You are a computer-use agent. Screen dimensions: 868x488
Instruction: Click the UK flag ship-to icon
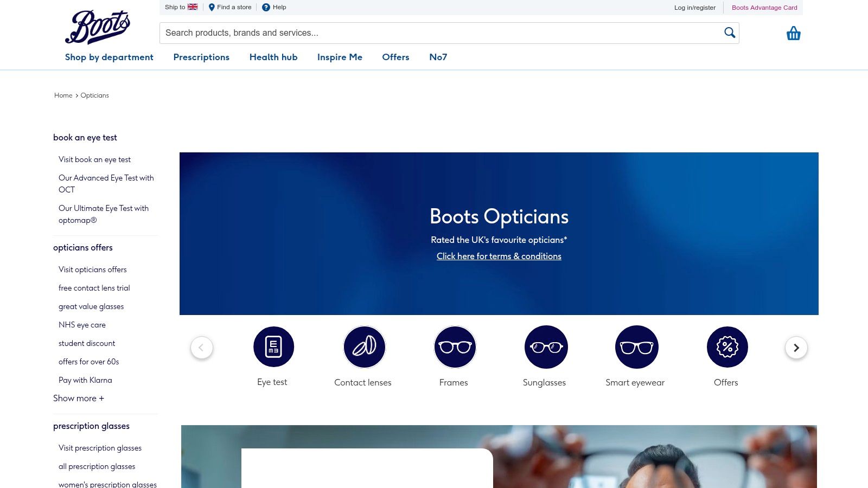[x=193, y=7]
